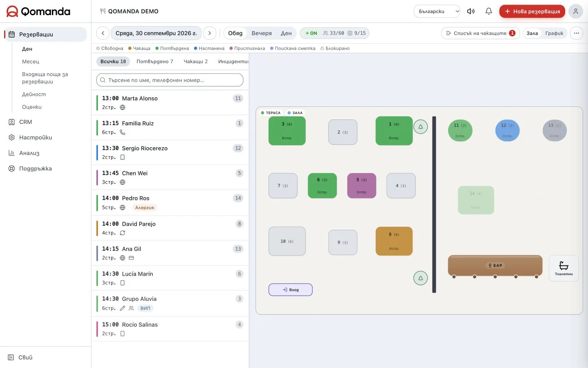588x368 pixels.
Task: Click the Нова резервация button
Action: coord(532,11)
